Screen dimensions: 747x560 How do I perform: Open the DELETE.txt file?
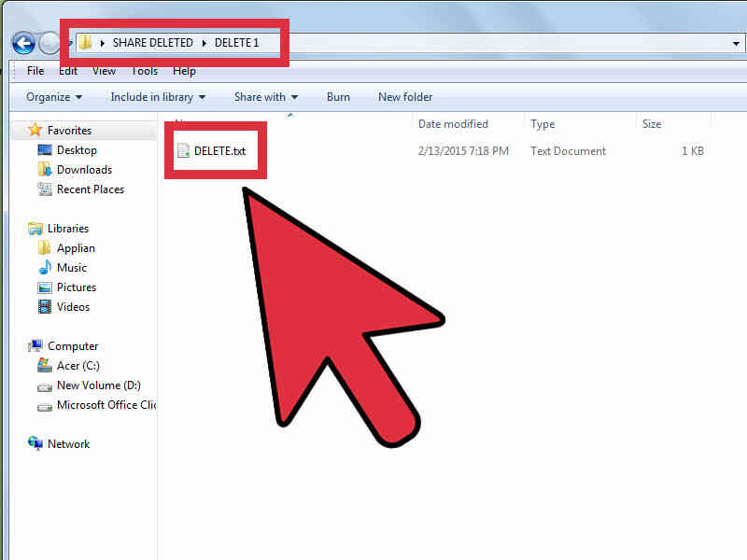tap(215, 150)
